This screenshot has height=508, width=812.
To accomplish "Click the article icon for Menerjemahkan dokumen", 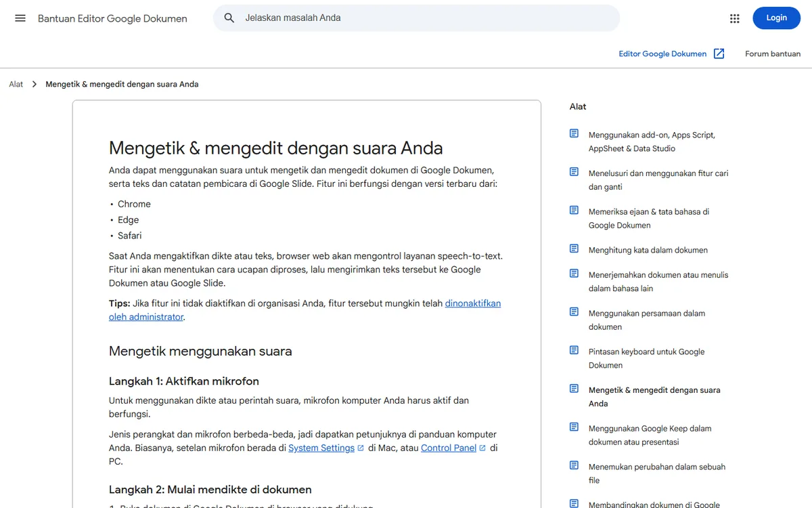I will pos(574,274).
